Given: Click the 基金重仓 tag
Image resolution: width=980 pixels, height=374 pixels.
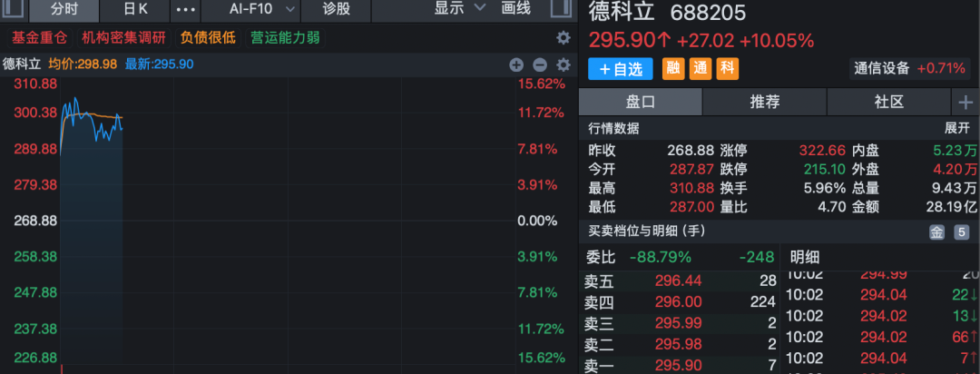Looking at the screenshot, I should click(38, 37).
